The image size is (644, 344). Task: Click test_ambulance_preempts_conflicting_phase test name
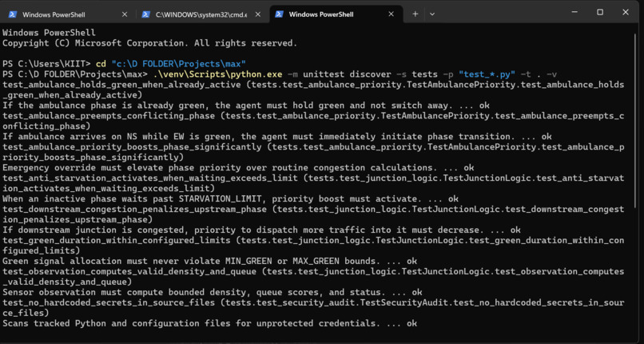pyautogui.click(x=109, y=116)
